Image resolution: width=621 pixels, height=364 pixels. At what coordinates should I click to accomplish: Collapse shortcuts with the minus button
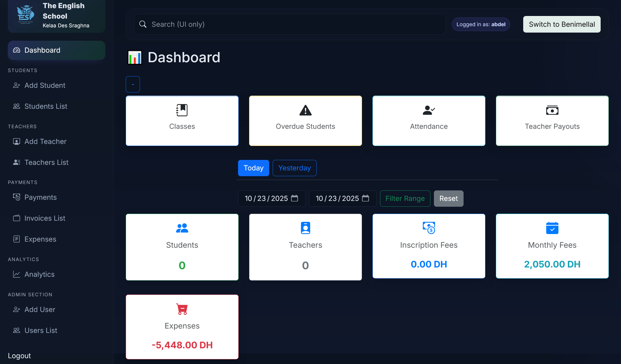click(133, 84)
